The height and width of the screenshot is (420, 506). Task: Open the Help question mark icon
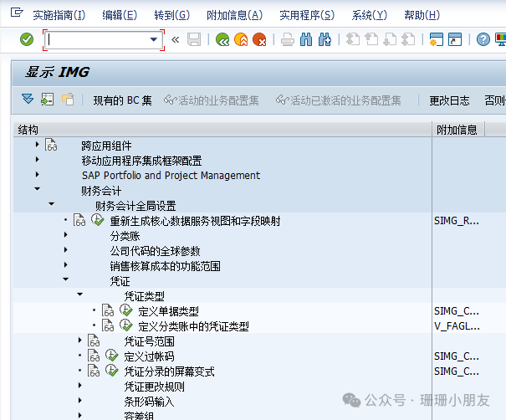pos(483,39)
